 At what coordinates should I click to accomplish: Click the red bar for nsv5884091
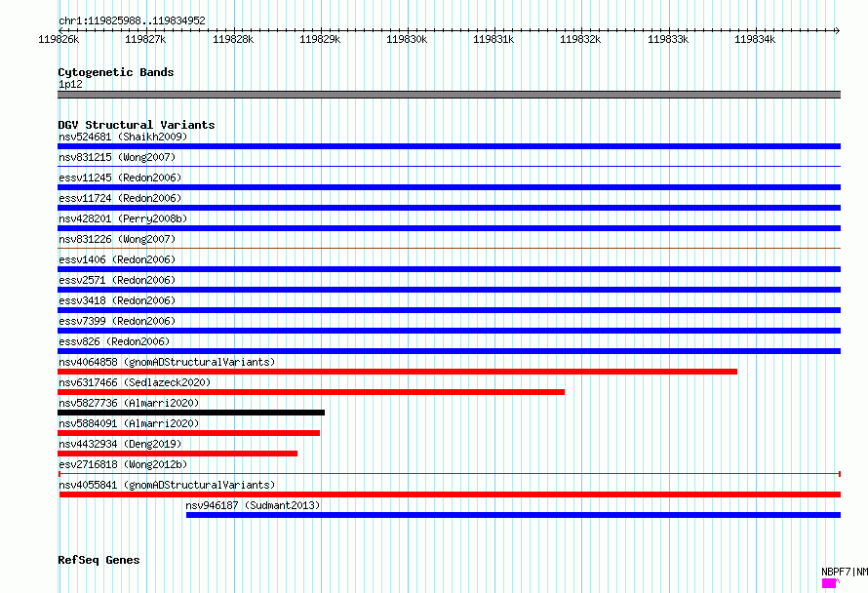pyautogui.click(x=189, y=433)
